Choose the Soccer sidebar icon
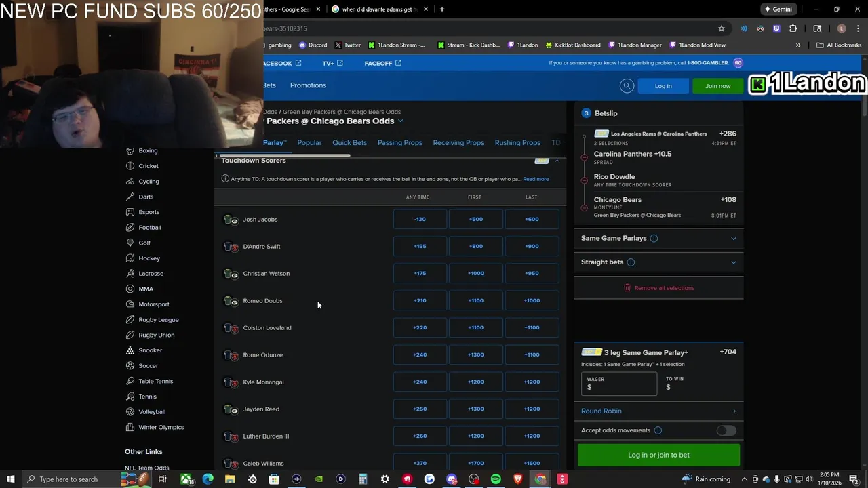Image resolution: width=868 pixels, height=488 pixels. (x=130, y=366)
